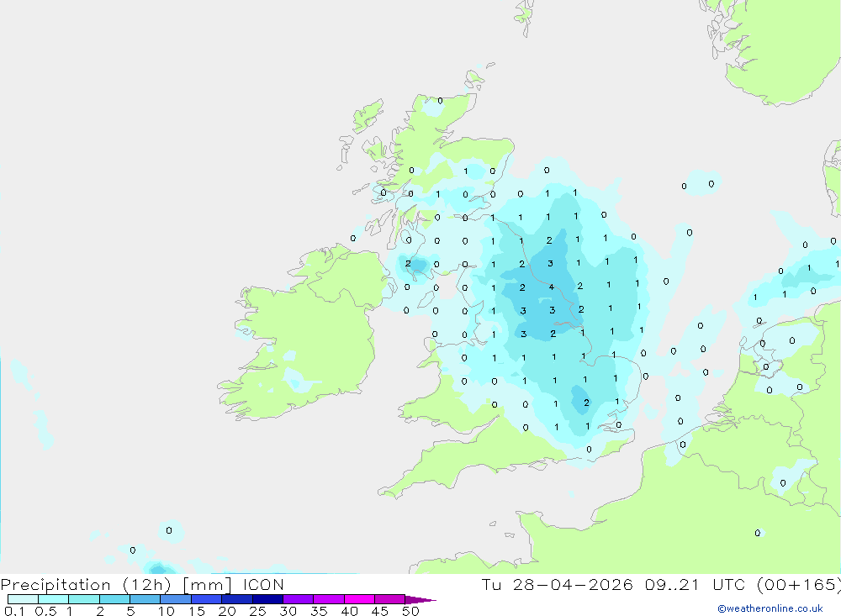Click the '(00+165)' forecast offset text
The width and height of the screenshot is (841, 616).
[x=799, y=584]
